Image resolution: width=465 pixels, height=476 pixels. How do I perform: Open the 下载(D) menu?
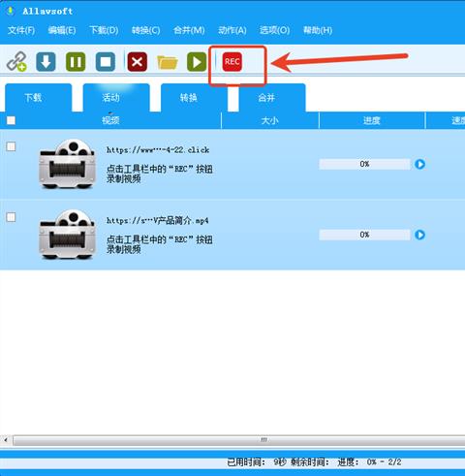pos(104,30)
